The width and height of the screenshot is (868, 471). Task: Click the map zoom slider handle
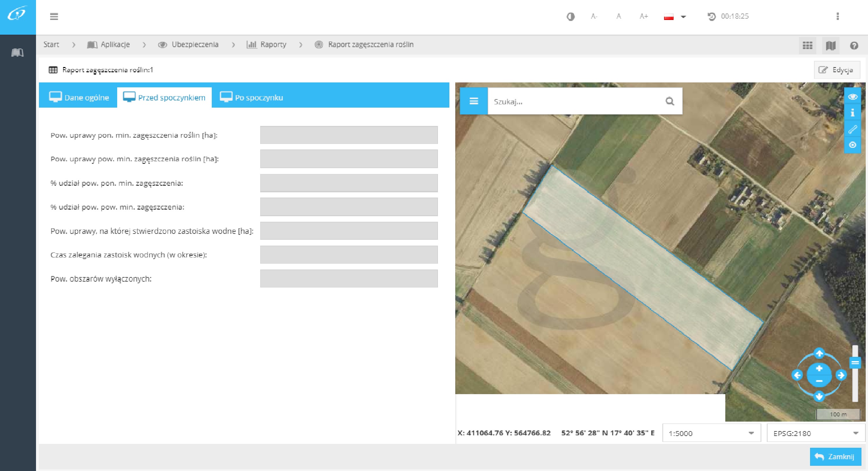pyautogui.click(x=855, y=363)
